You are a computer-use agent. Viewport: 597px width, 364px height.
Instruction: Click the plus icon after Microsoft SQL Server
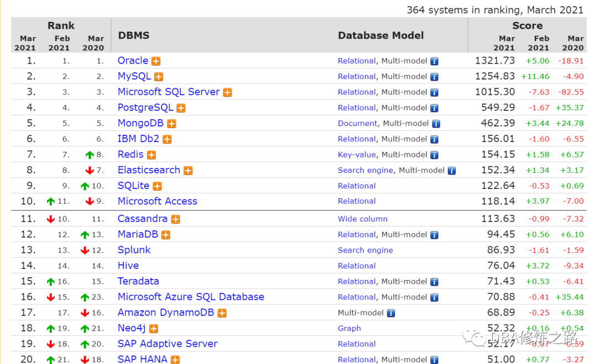228,92
